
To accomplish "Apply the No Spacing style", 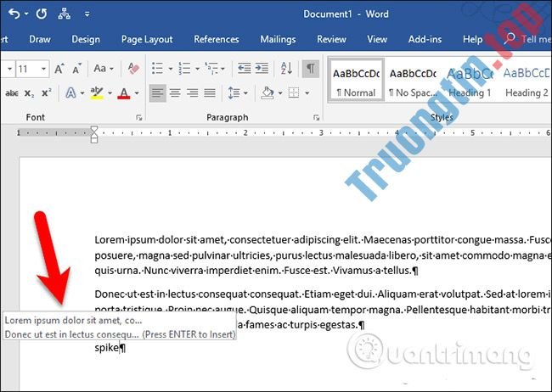I will click(x=413, y=81).
